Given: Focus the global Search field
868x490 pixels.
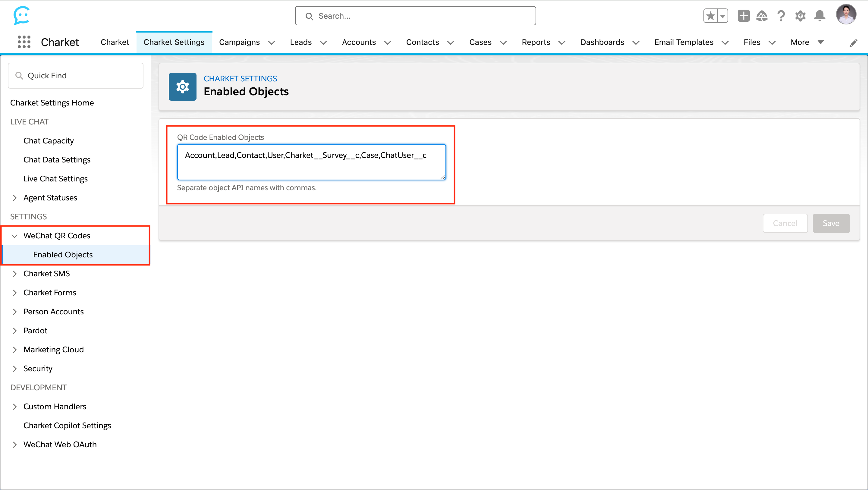Looking at the screenshot, I should tap(415, 16).
